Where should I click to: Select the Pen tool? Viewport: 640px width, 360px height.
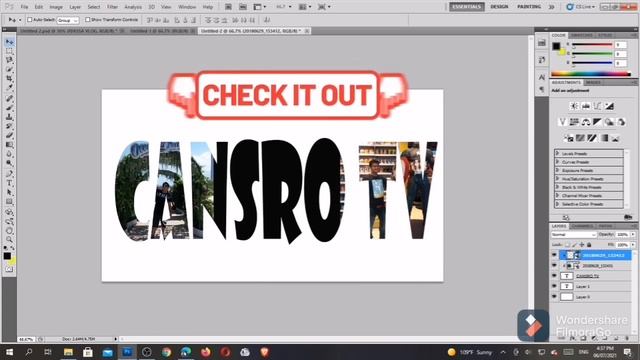pos(9,174)
